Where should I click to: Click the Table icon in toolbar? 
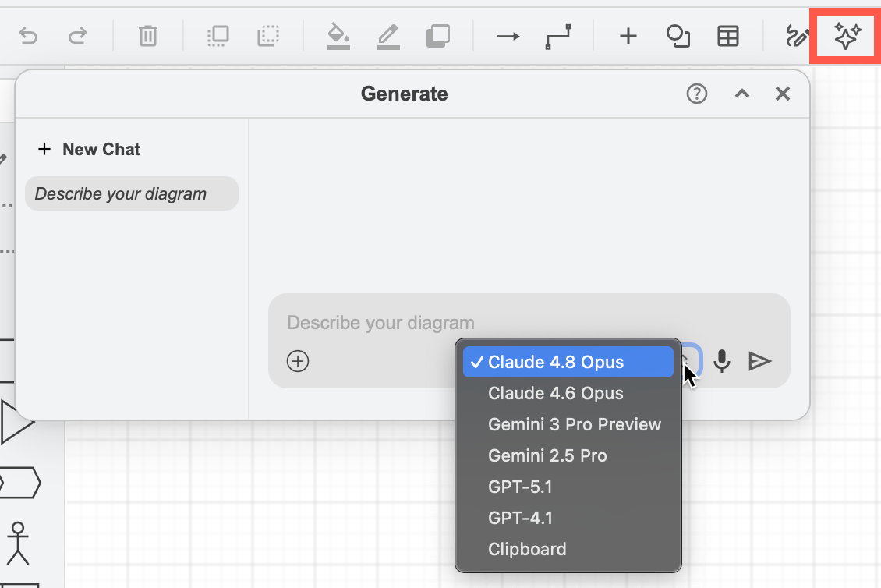[x=728, y=36]
